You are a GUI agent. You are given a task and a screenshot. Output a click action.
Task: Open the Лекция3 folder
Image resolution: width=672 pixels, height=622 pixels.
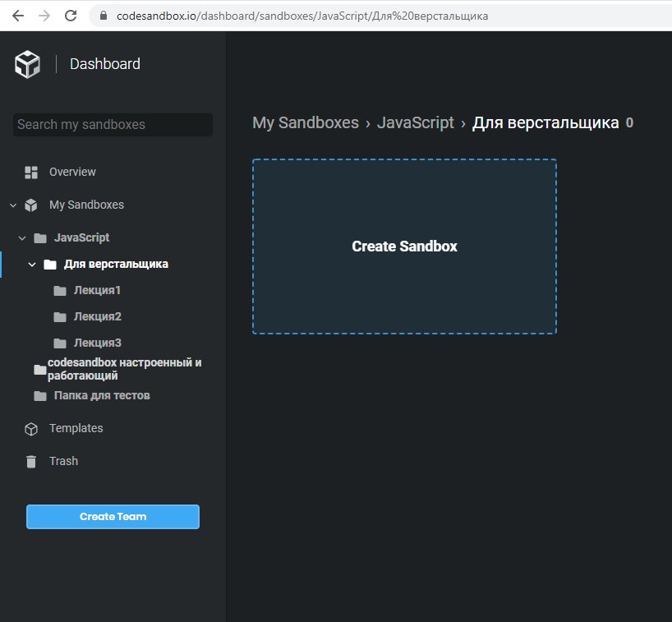coord(98,343)
